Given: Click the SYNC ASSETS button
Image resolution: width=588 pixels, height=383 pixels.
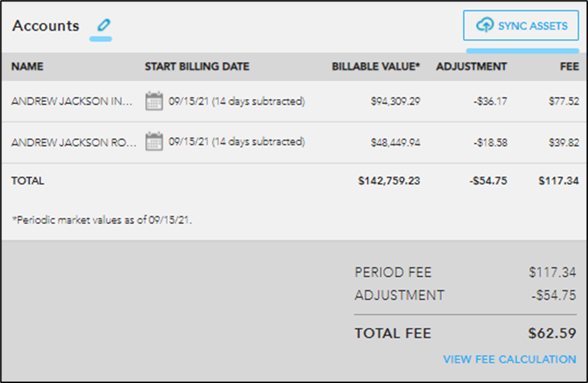Looking at the screenshot, I should click(x=521, y=26).
